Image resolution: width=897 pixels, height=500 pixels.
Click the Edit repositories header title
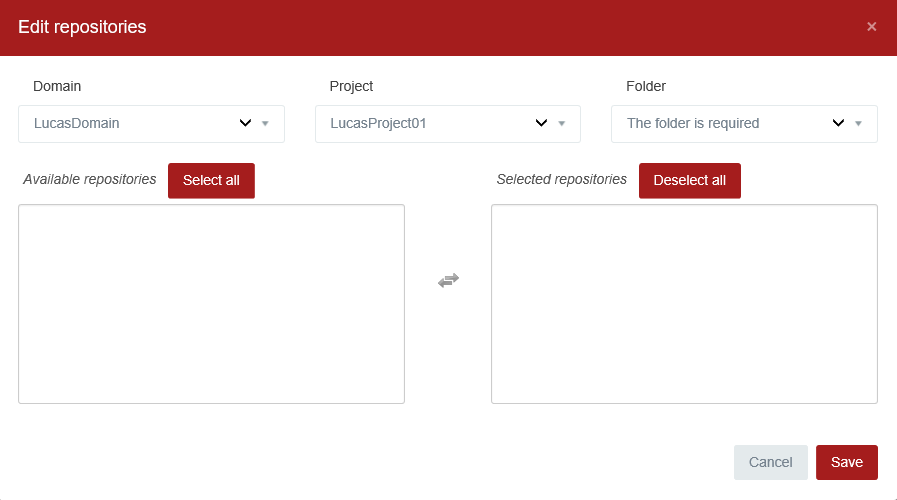(82, 27)
